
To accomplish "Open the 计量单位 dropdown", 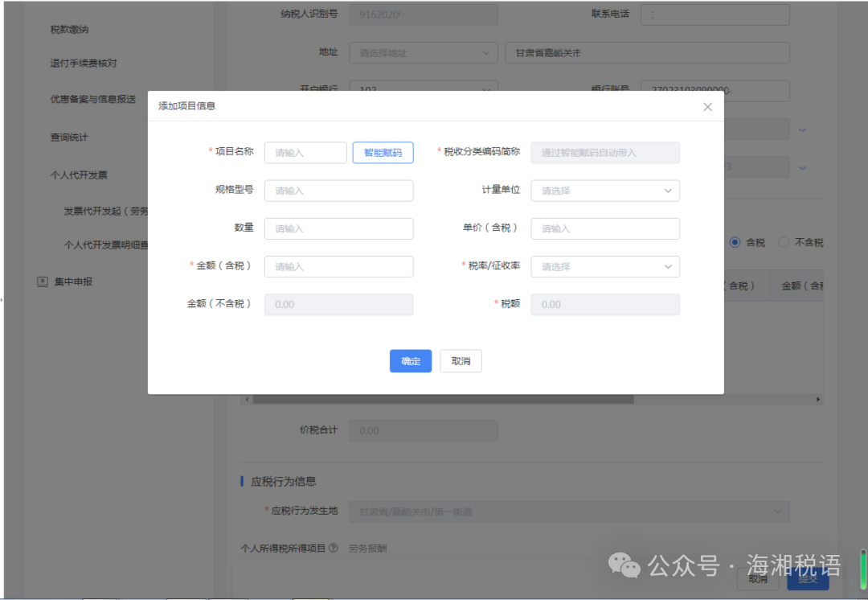I will tap(605, 191).
